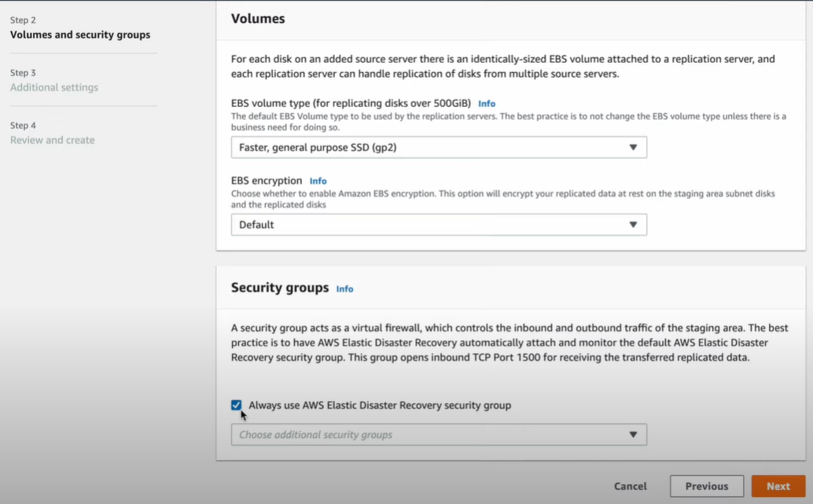Uncheck Always use AWS Elastic Disaster Recovery security group
This screenshot has width=813, height=504.
point(237,405)
